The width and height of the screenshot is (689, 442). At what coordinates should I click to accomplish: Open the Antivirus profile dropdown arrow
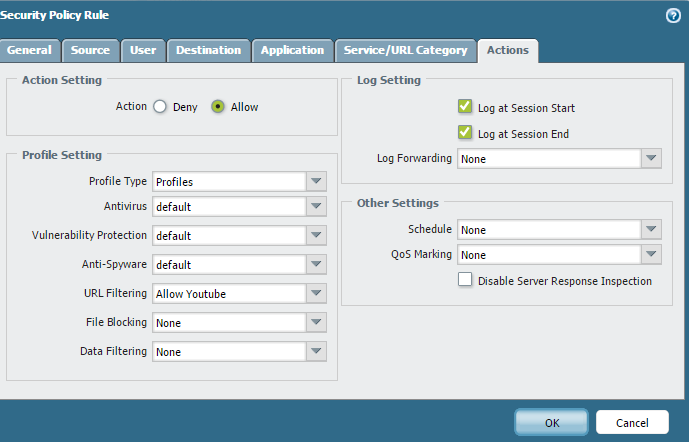pos(316,207)
